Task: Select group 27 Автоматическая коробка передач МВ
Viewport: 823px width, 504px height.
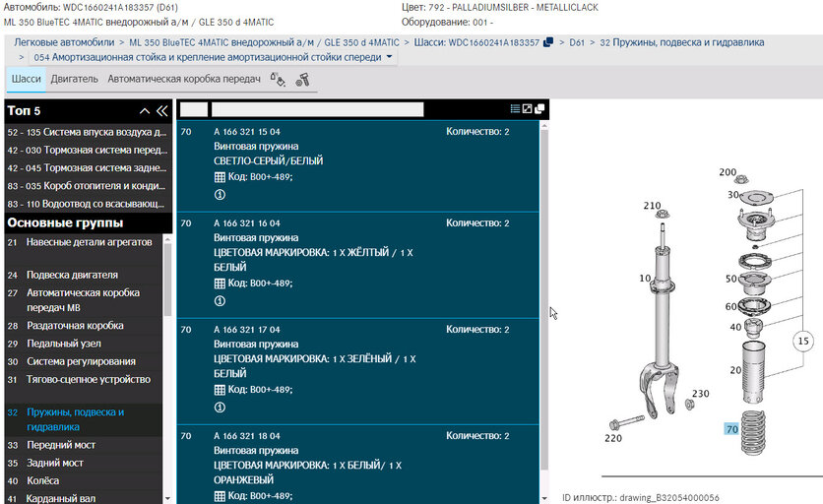Action: [x=84, y=300]
